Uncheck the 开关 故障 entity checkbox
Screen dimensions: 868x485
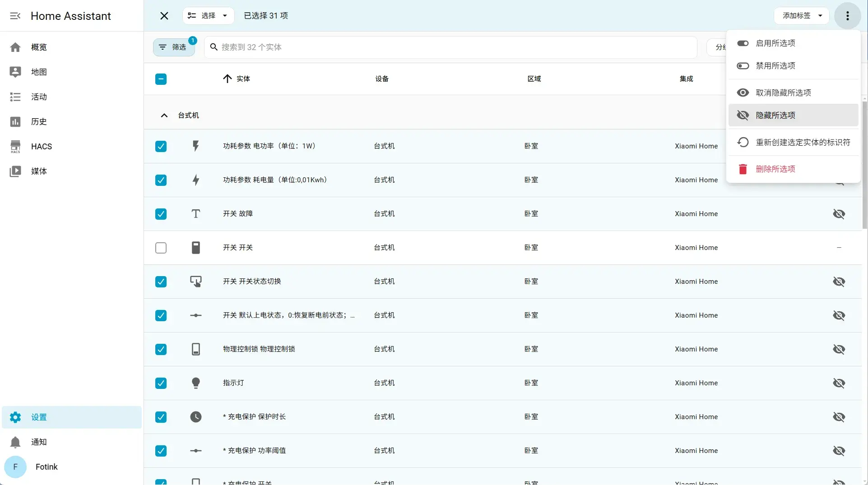click(x=161, y=214)
